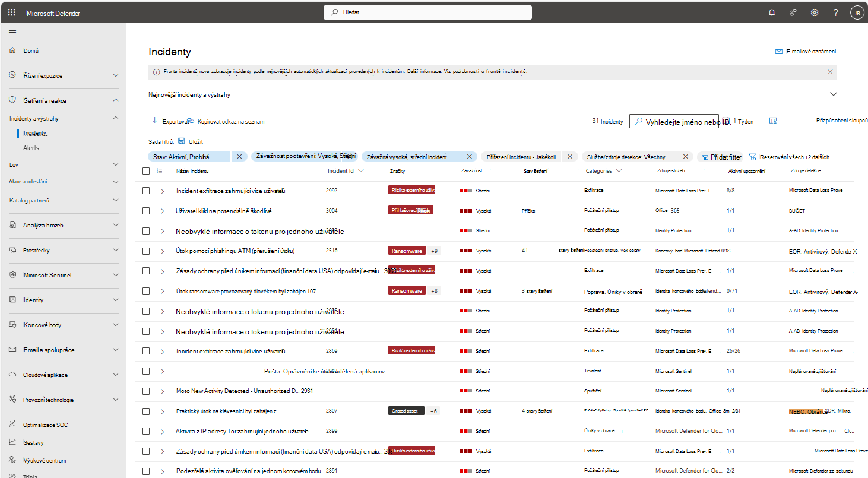Check the box for incident 2869 row
The height and width of the screenshot is (478, 868).
pyautogui.click(x=146, y=351)
